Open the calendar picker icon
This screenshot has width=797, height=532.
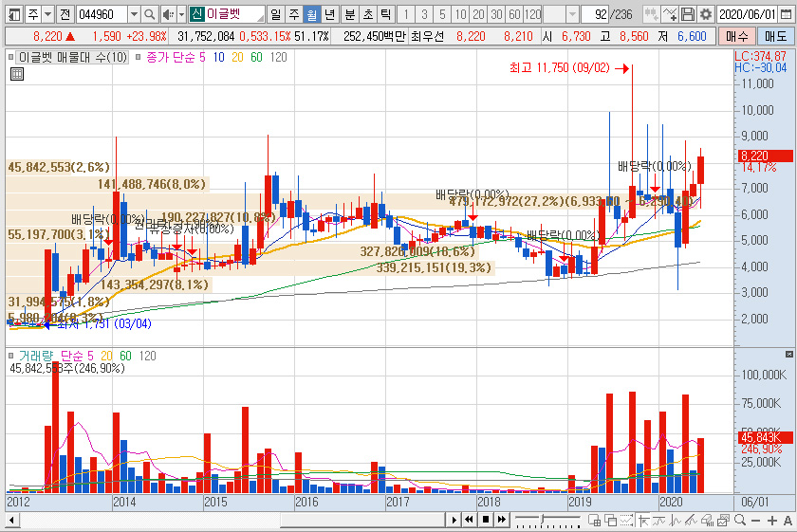click(786, 14)
